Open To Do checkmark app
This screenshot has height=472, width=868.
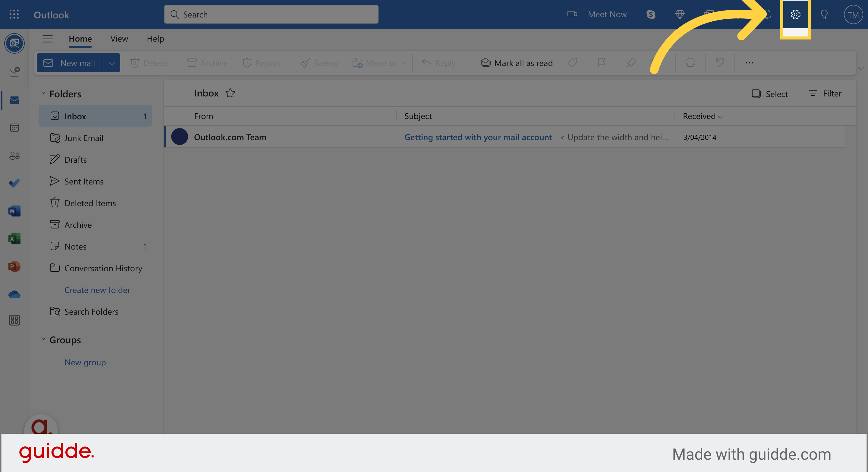click(14, 183)
